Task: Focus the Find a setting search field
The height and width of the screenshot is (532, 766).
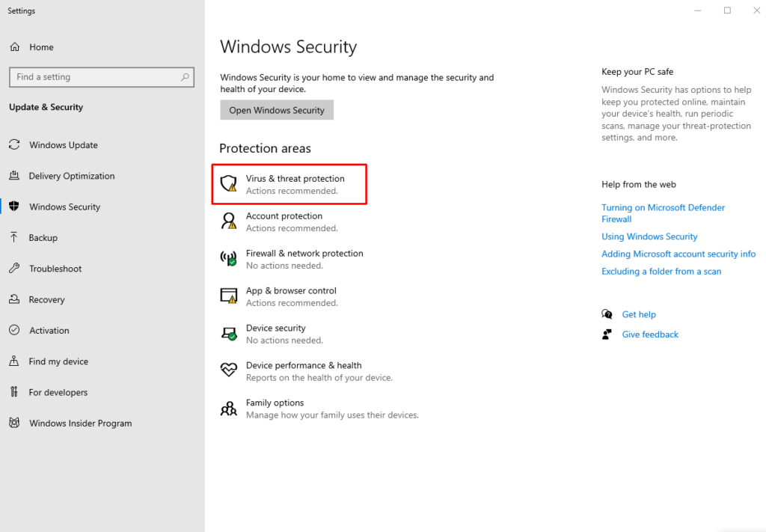Action: coord(102,77)
